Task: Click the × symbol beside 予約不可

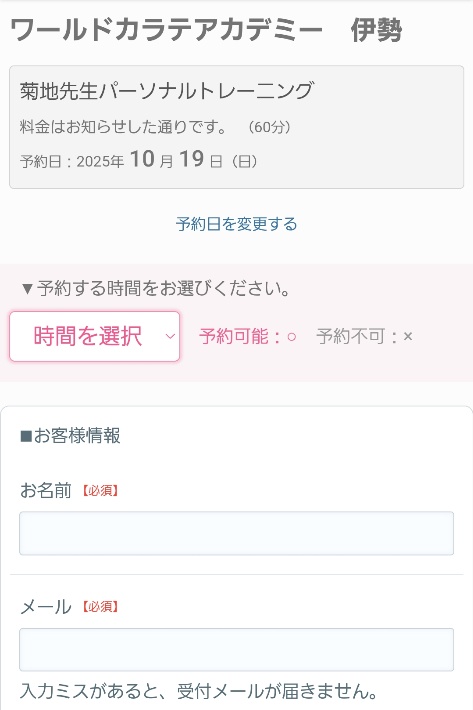Action: [408, 336]
